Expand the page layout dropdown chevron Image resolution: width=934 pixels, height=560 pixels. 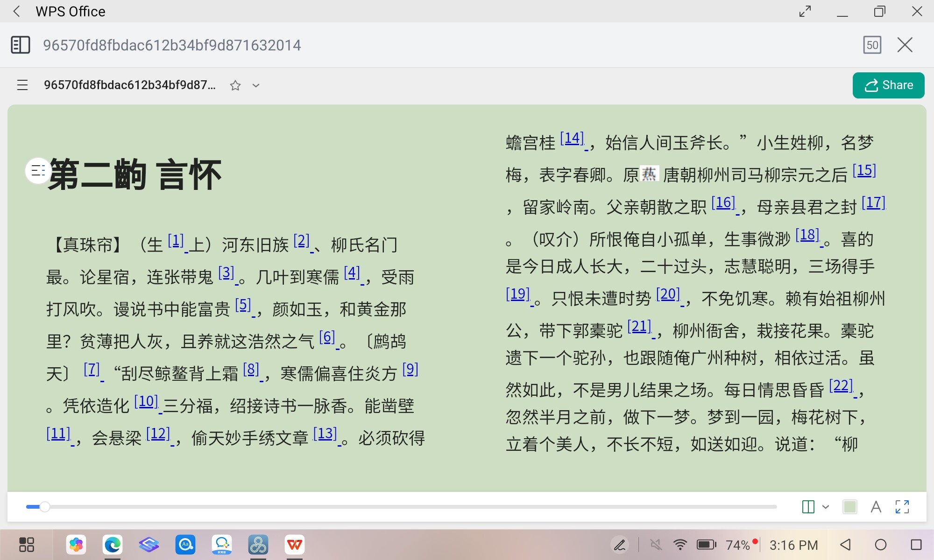[826, 507]
